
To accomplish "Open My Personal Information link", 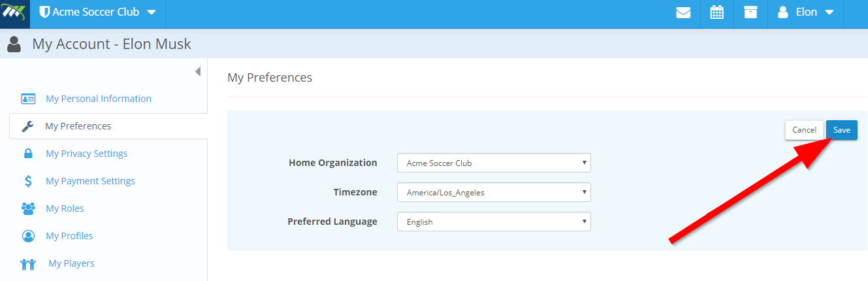I will coord(99,99).
